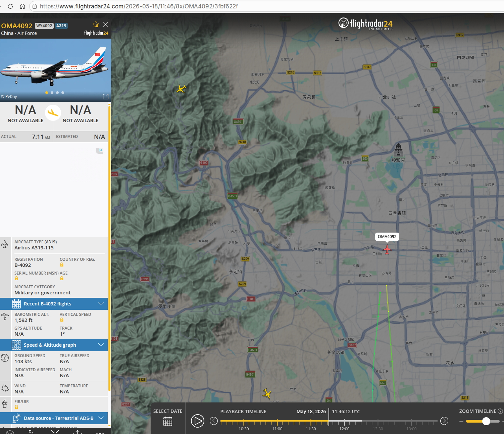This screenshot has height=434, width=504.
Task: Expand Data source - Terrestrial ADS-B section
Action: [x=54, y=418]
